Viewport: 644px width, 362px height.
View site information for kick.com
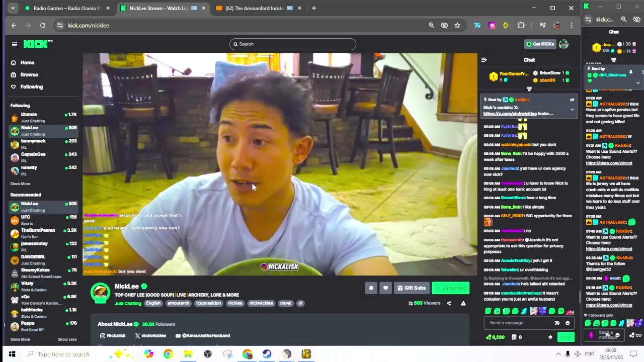click(x=60, y=26)
